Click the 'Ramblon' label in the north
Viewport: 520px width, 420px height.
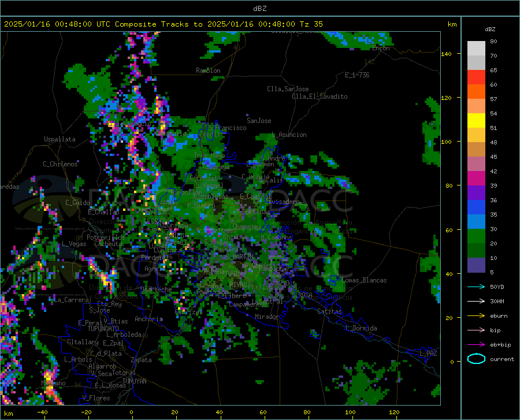[208, 70]
